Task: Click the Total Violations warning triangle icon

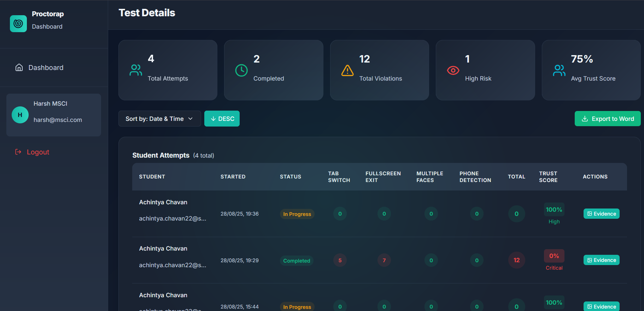Action: tap(347, 70)
